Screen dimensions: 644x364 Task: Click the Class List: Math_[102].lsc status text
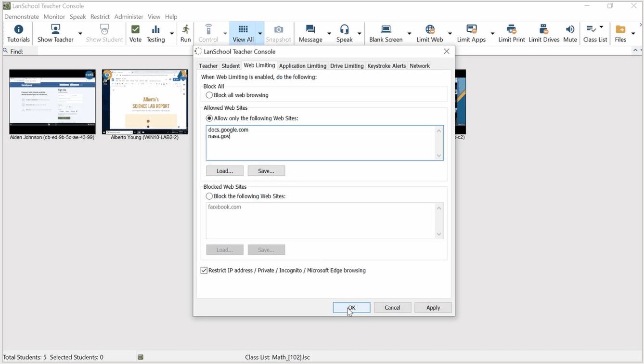277,357
